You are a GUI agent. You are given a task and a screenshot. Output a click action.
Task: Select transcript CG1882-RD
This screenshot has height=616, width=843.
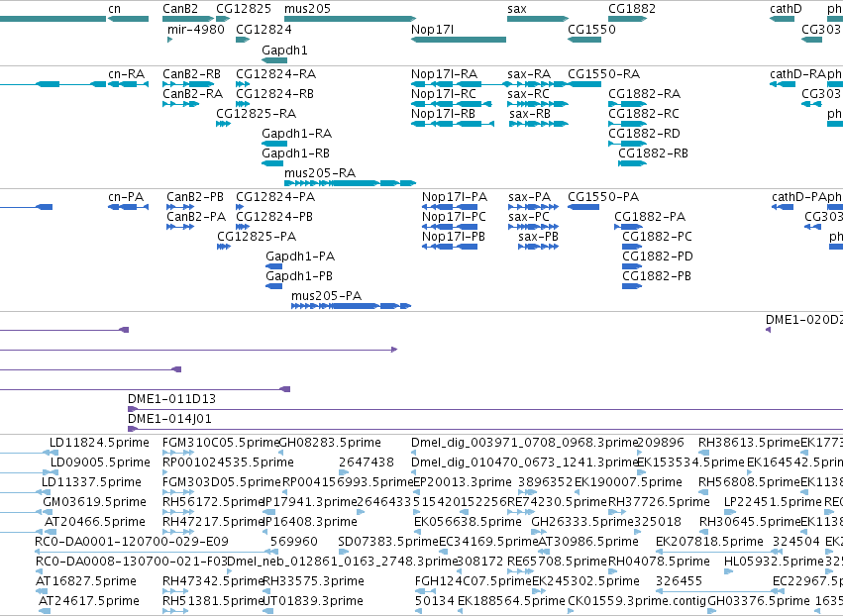click(x=644, y=134)
